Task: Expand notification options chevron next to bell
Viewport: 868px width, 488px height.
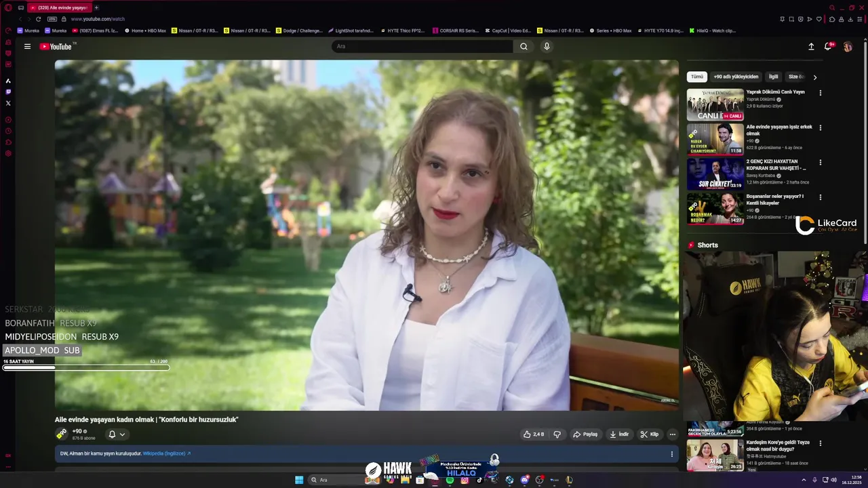Action: pos(122,434)
